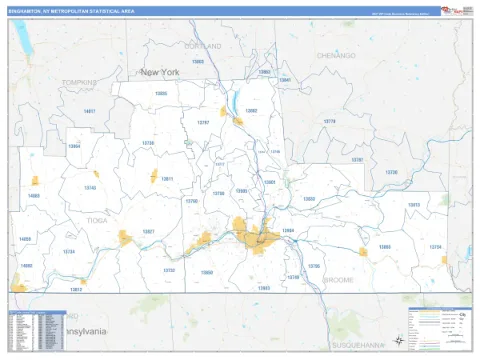This screenshot has height=360, width=480.
Task: Select ZIP code 13754 area
Action: pyautogui.click(x=435, y=247)
